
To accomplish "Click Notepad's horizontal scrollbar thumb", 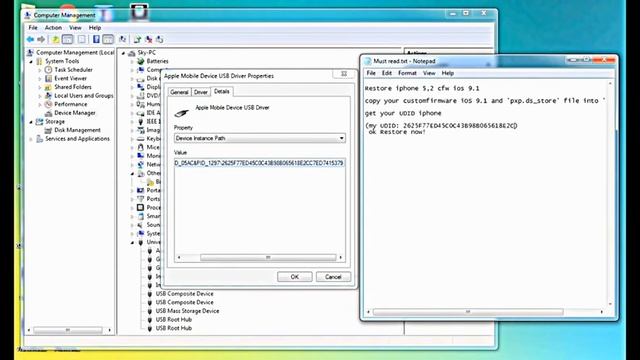I will coord(468,312).
